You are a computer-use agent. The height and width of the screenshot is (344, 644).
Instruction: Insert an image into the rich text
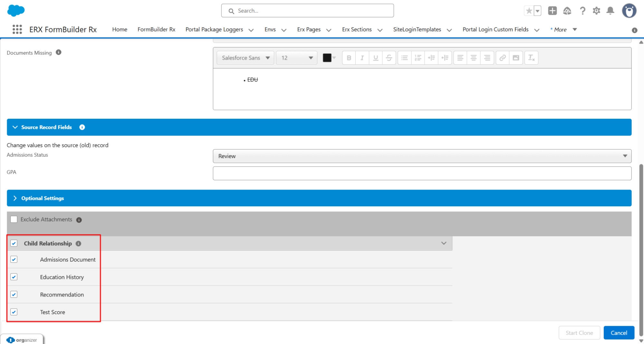click(x=516, y=58)
